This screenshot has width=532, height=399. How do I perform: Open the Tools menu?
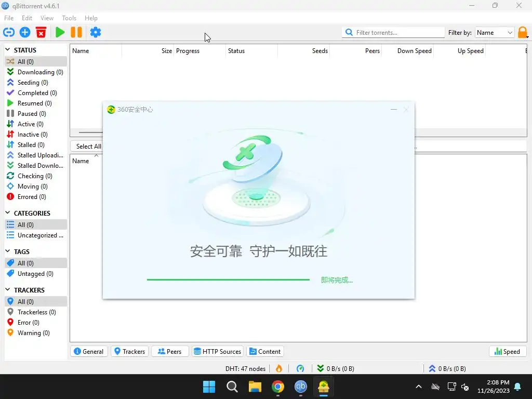click(69, 18)
